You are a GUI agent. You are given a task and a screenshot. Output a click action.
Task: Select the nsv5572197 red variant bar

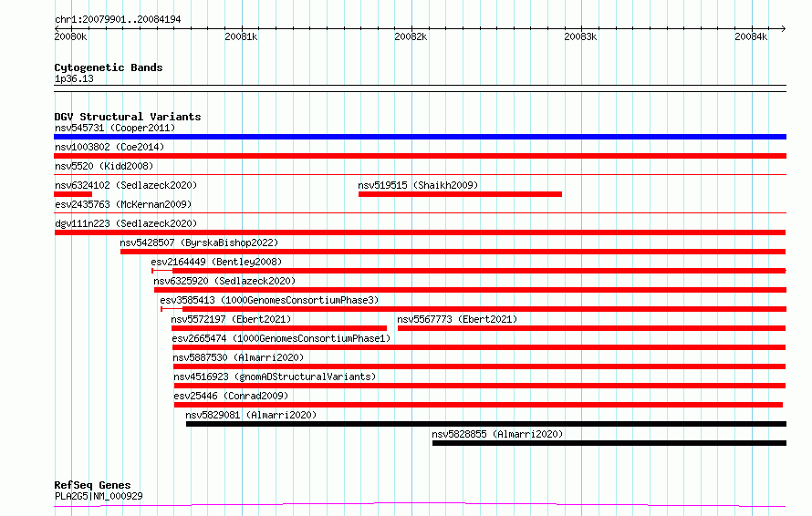(x=279, y=328)
